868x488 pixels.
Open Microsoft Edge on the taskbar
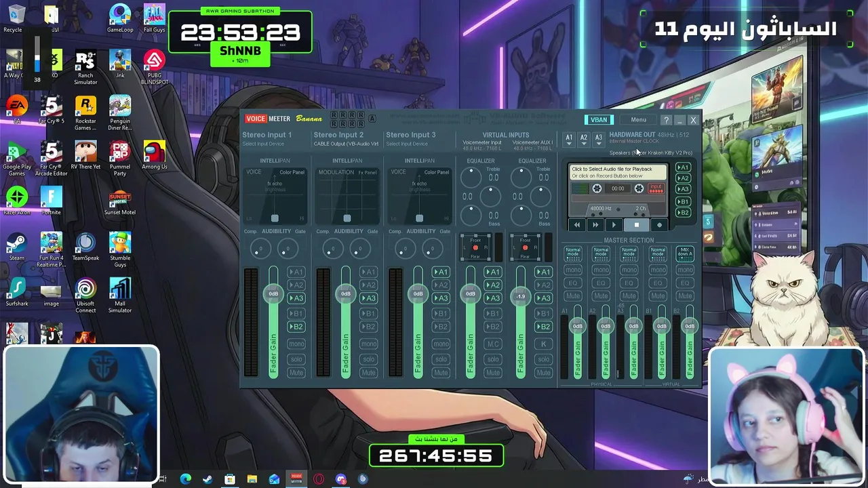click(185, 479)
